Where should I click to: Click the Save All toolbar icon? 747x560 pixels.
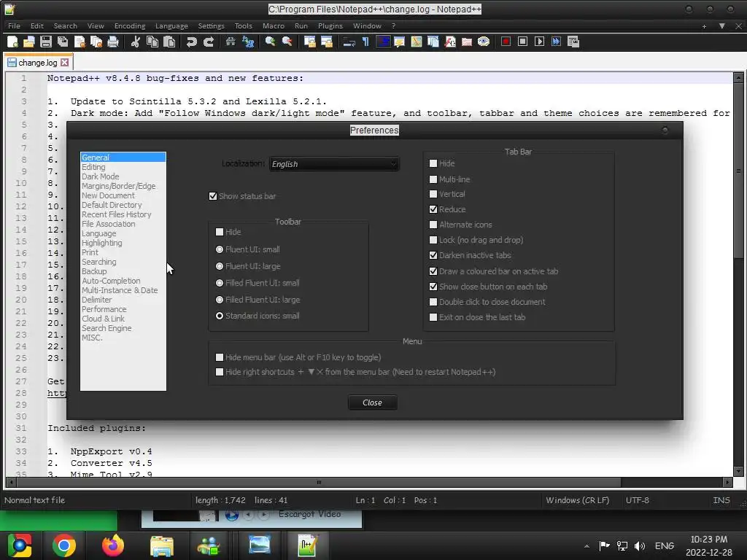coord(63,42)
